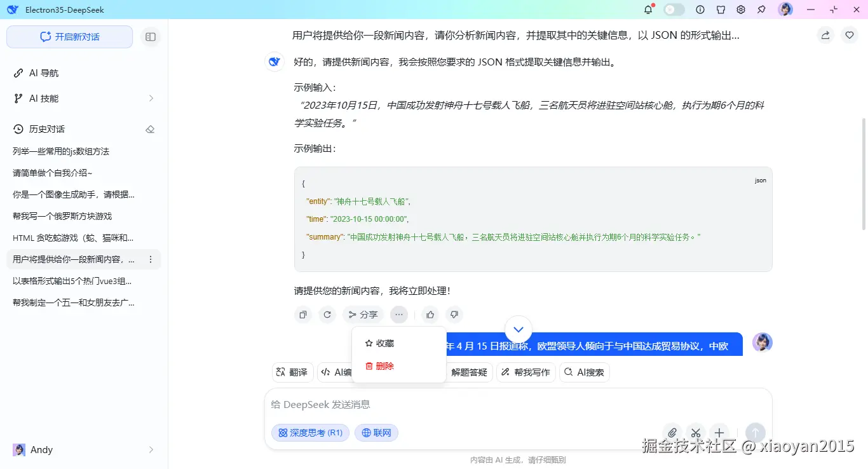Click the scroll-to-bottom blue chevron

tap(518, 330)
